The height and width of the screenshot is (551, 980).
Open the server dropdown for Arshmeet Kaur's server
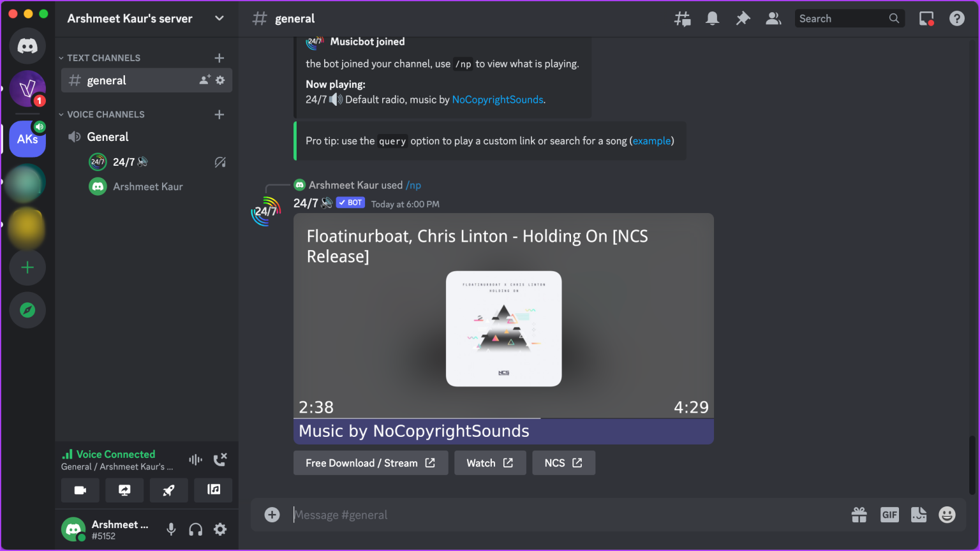click(x=219, y=18)
